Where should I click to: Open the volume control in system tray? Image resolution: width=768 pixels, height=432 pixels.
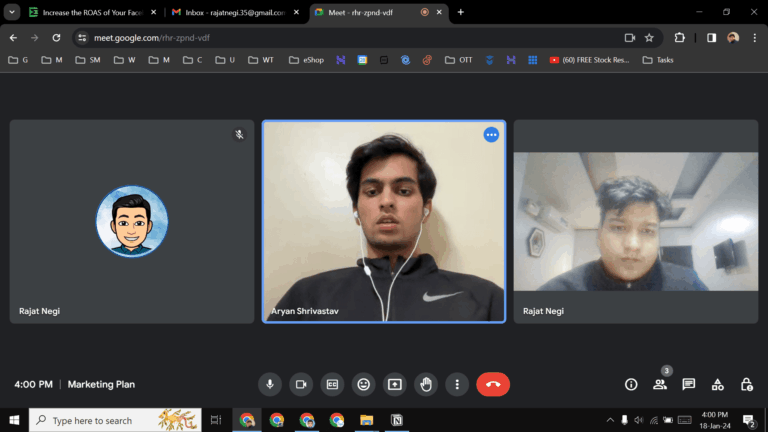click(x=639, y=420)
